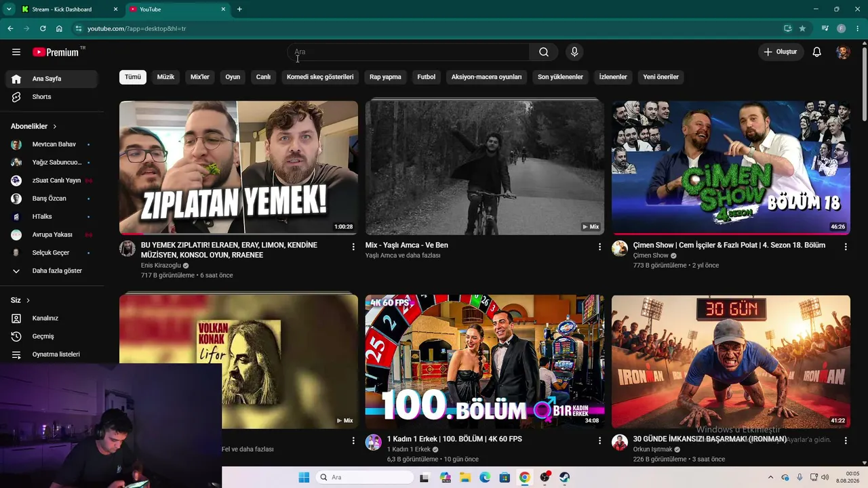Start voice search with the microphone icon
Image resolution: width=868 pixels, height=488 pixels.
[x=574, y=52]
